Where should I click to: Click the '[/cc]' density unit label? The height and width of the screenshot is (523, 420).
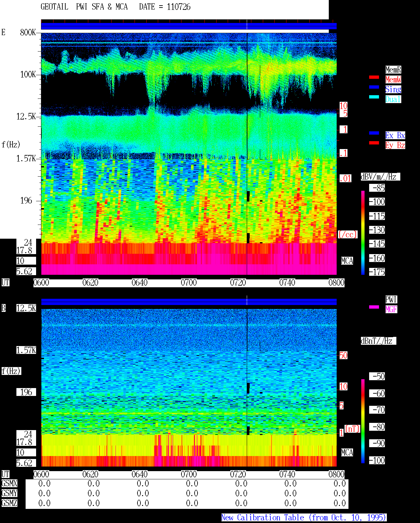coord(347,234)
